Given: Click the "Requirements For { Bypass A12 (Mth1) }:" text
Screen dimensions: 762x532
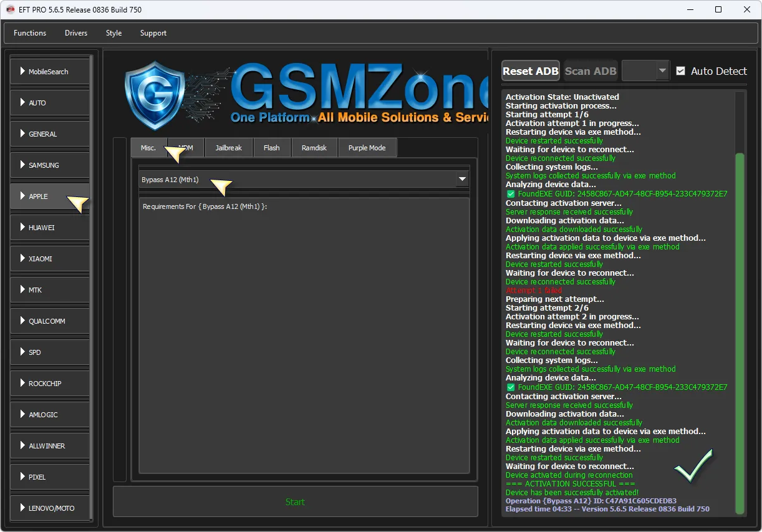Looking at the screenshot, I should tap(205, 206).
